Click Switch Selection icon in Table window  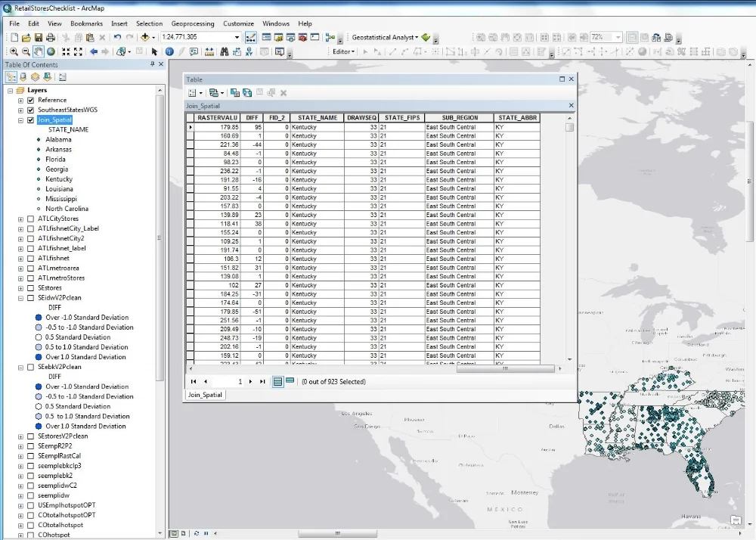point(247,92)
